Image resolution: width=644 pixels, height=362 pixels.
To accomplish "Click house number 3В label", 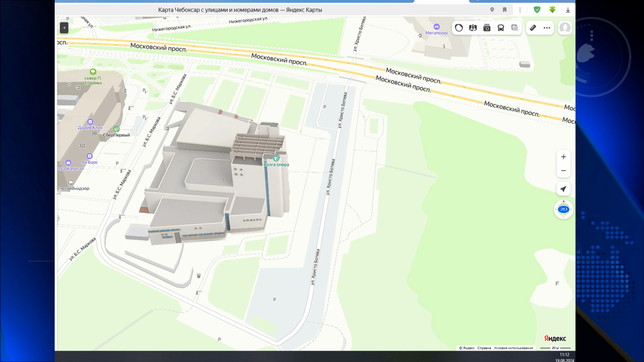I will click(x=94, y=133).
